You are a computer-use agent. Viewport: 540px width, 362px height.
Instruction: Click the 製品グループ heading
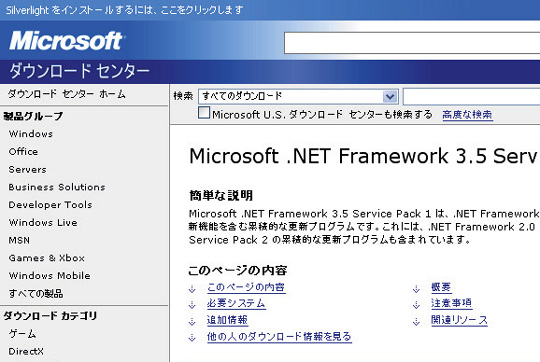click(33, 116)
